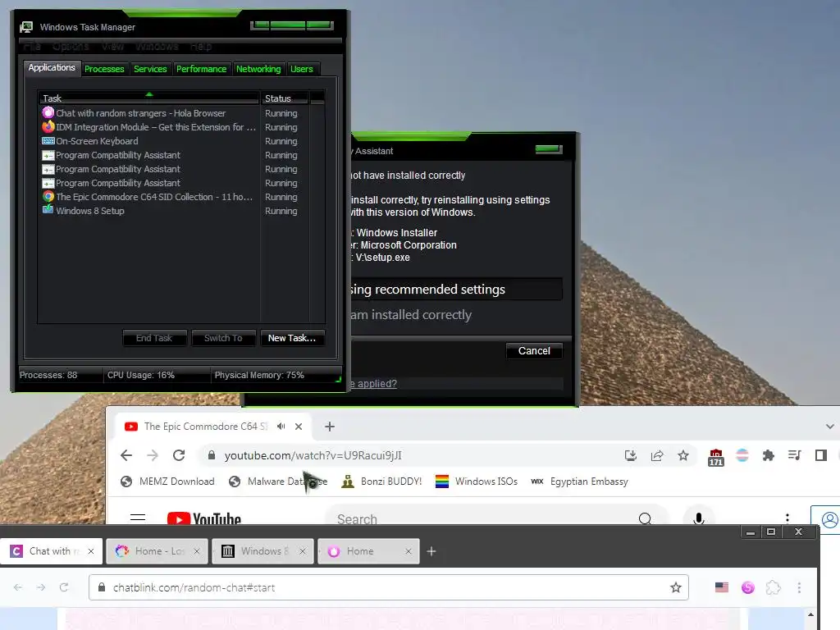
Task: Search YouTube by voice with the microphone
Action: (x=699, y=518)
